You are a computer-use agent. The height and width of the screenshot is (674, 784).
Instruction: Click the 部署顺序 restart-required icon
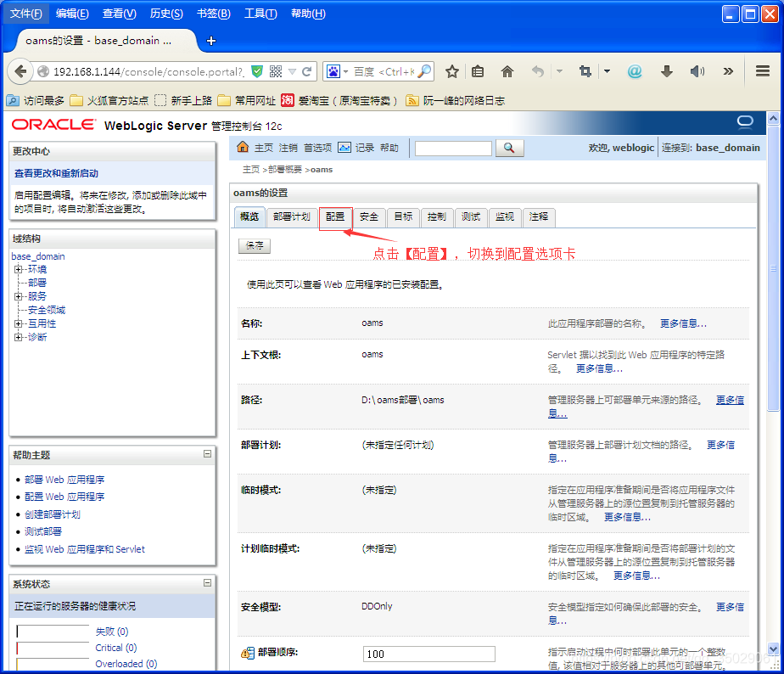(x=248, y=653)
